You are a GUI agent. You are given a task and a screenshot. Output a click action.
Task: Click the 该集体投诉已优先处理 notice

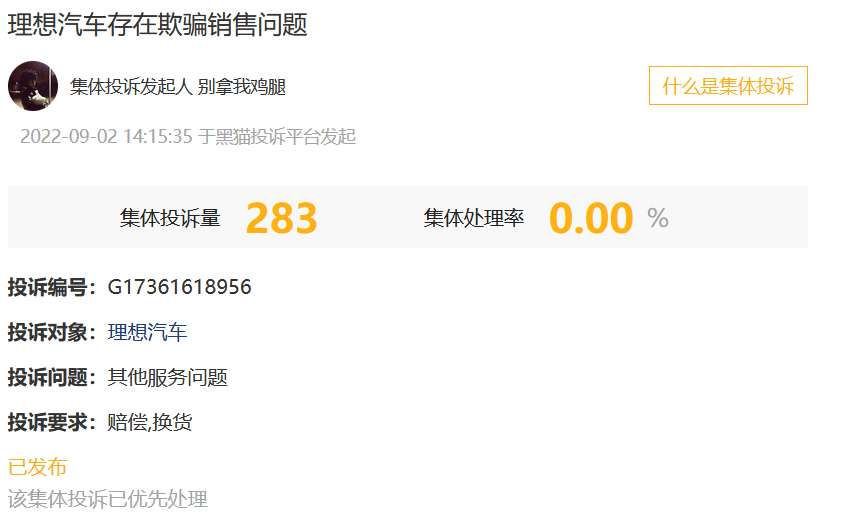107,499
